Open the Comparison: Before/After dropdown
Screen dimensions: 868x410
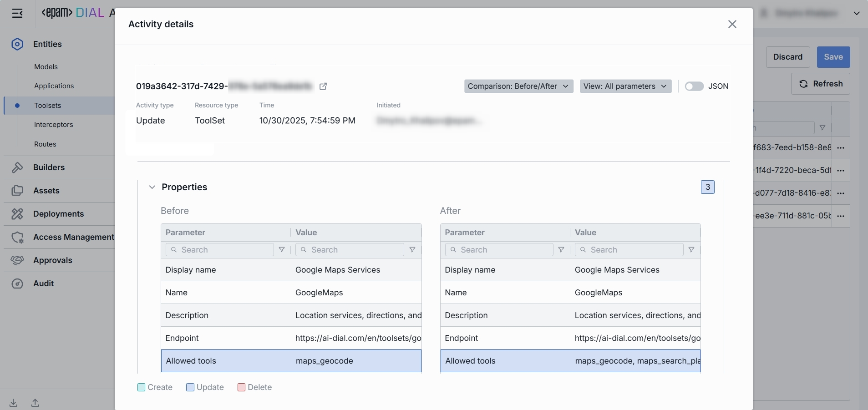(x=518, y=86)
